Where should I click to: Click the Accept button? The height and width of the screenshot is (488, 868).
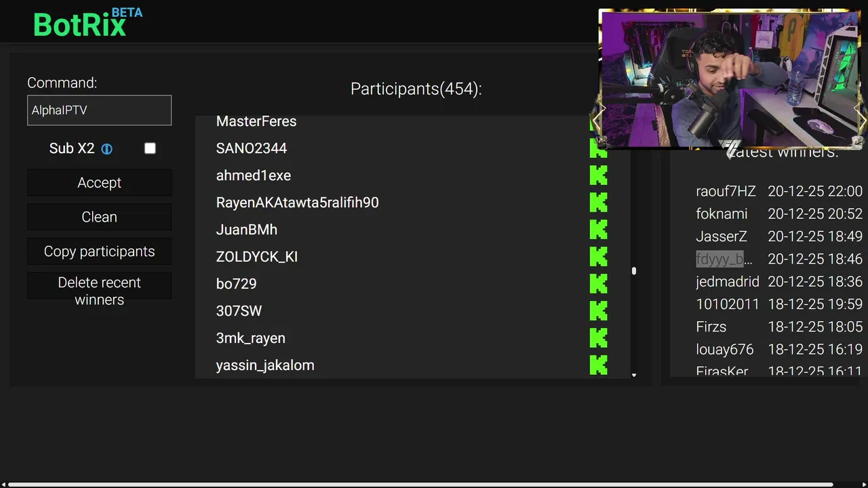pyautogui.click(x=99, y=182)
